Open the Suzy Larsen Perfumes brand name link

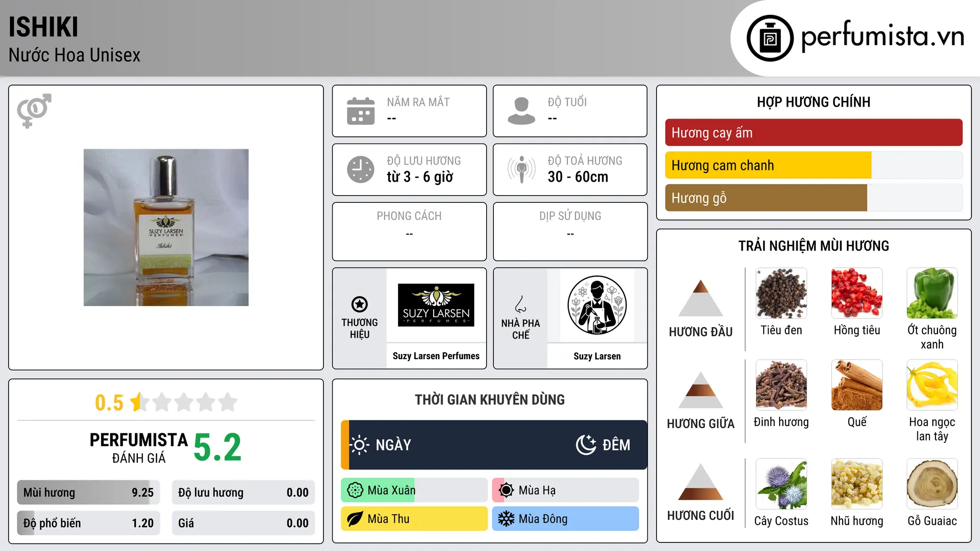[436, 356]
